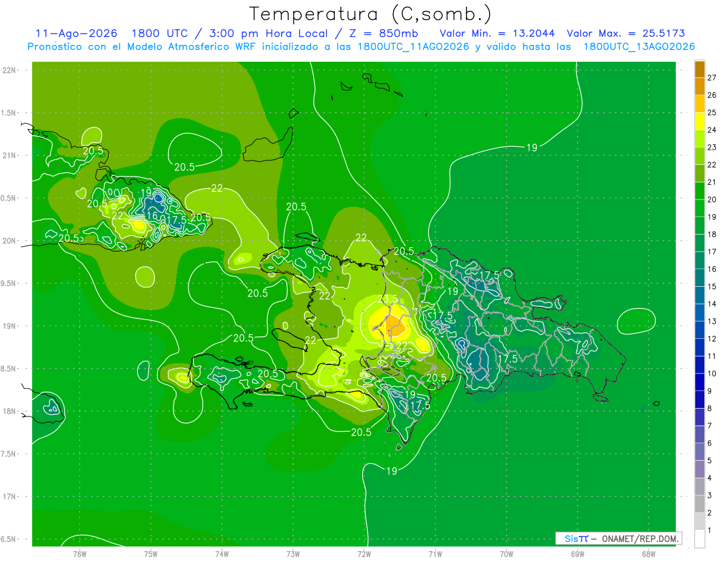Click legend value "1" on color scale
The width and height of the screenshot is (728, 562).
[x=710, y=530]
